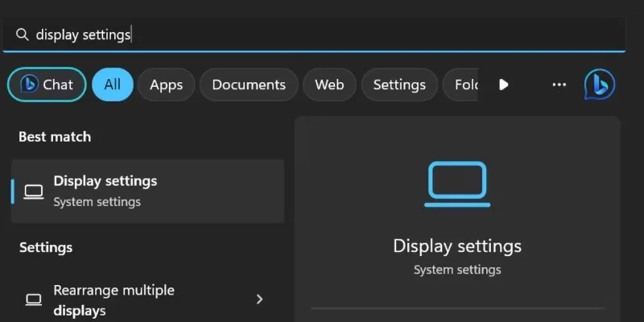Viewport: 644px width, 322px height.
Task: Click the Display settings title in preview pane
Action: coord(457,246)
